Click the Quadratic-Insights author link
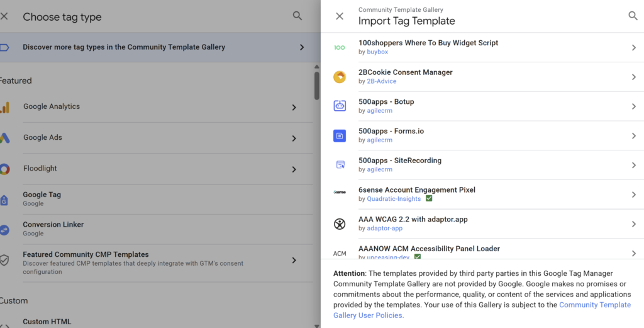Image resolution: width=644 pixels, height=328 pixels. [x=394, y=199]
